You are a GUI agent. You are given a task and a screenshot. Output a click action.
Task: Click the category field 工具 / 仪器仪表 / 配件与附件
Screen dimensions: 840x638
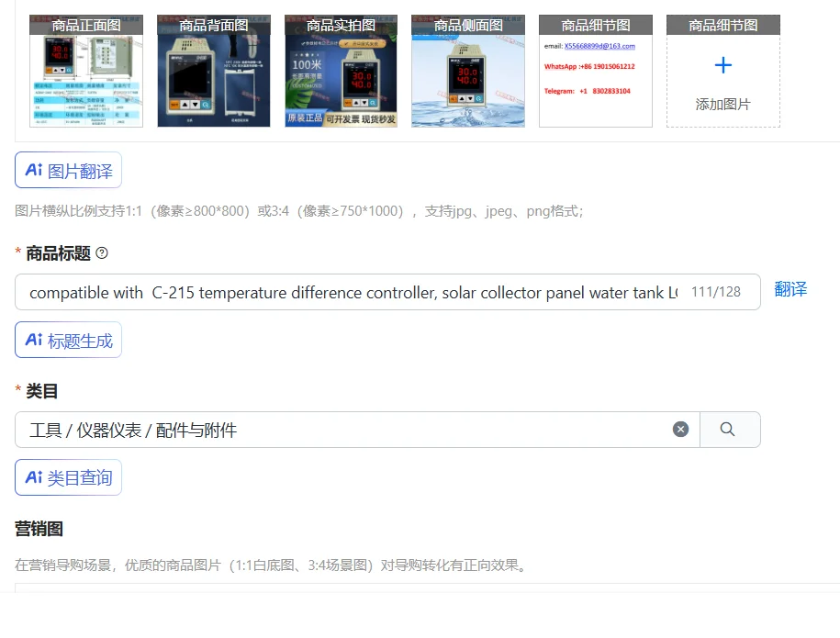click(357, 430)
